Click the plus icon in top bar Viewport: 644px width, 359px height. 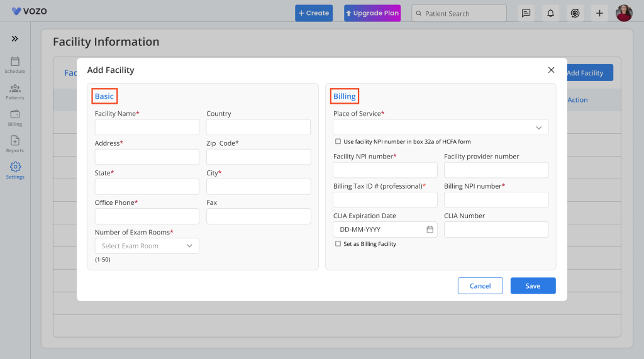(x=599, y=13)
